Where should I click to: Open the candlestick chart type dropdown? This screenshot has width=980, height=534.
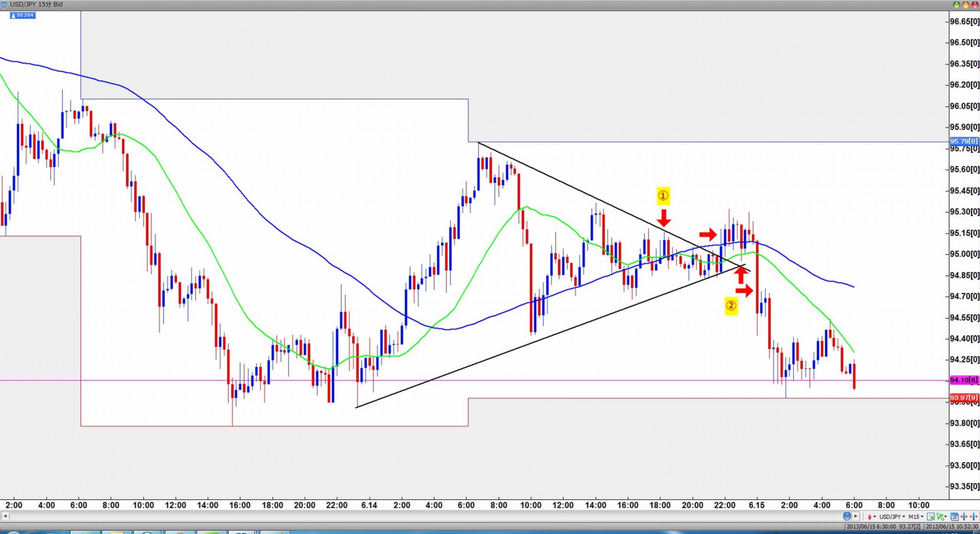coord(871,516)
